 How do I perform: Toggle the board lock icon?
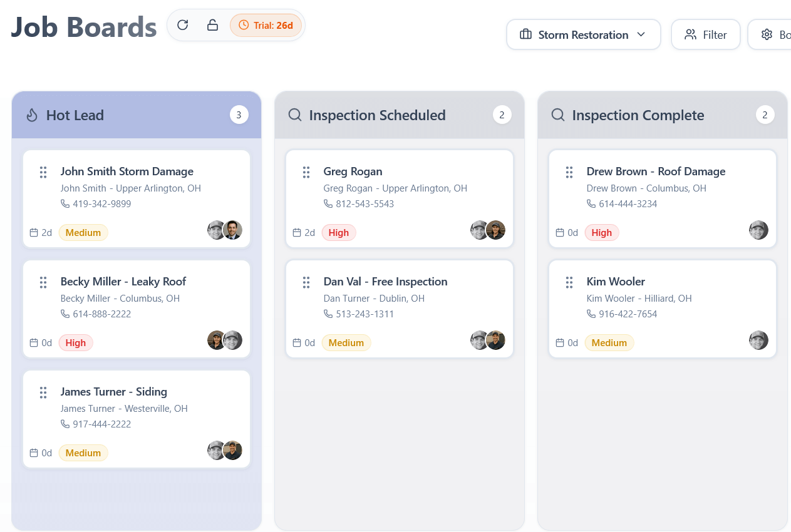click(212, 25)
